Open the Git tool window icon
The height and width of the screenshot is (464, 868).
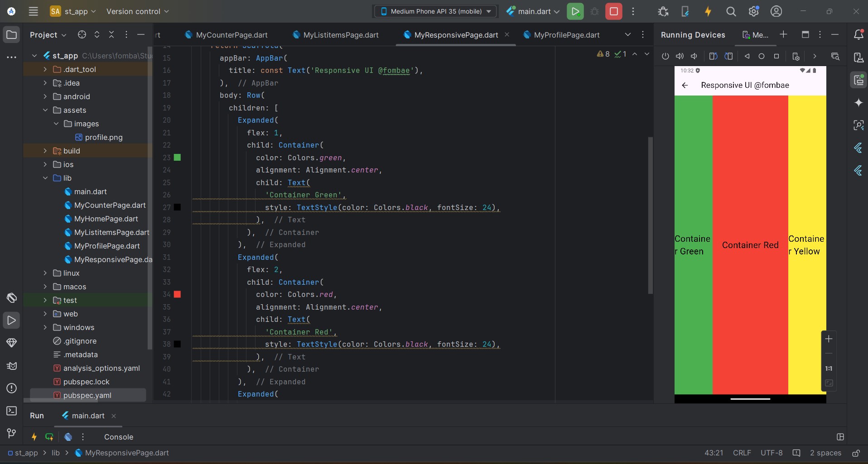tap(12, 433)
